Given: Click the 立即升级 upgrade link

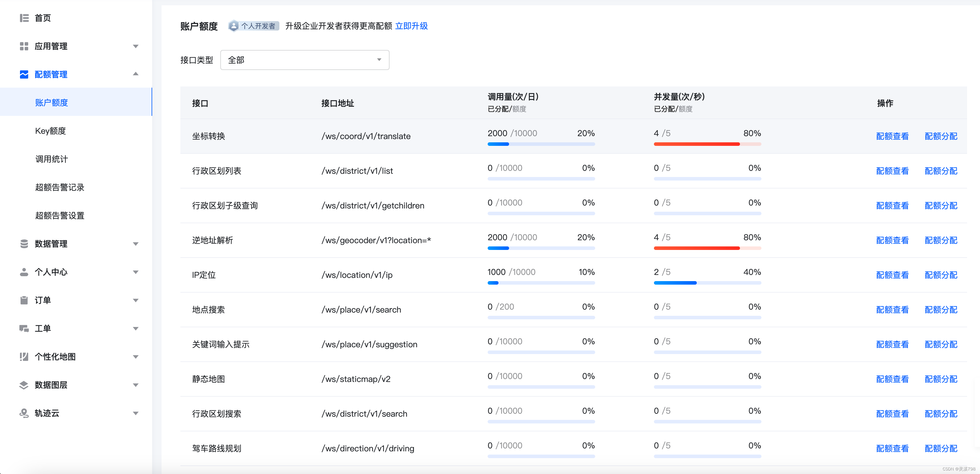Looking at the screenshot, I should 411,26.
